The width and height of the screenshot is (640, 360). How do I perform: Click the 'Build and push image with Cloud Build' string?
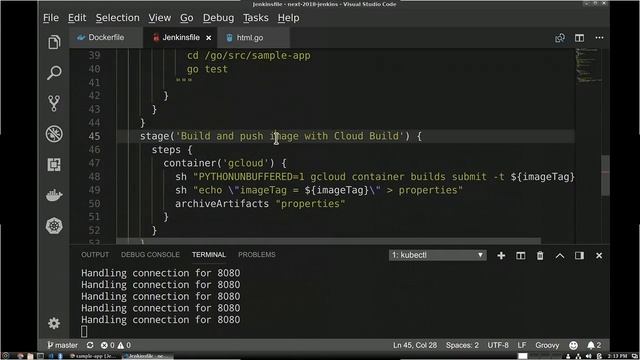tap(290, 136)
